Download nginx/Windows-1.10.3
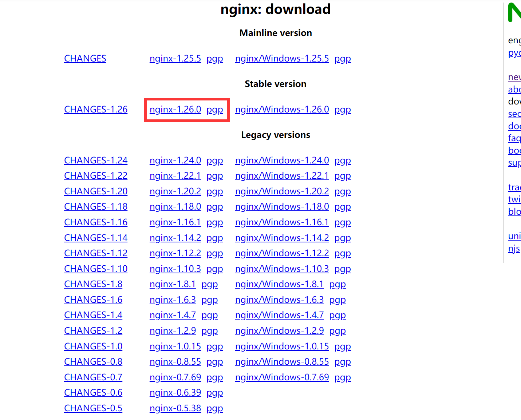Viewport: 521px width, 420px height. click(282, 269)
